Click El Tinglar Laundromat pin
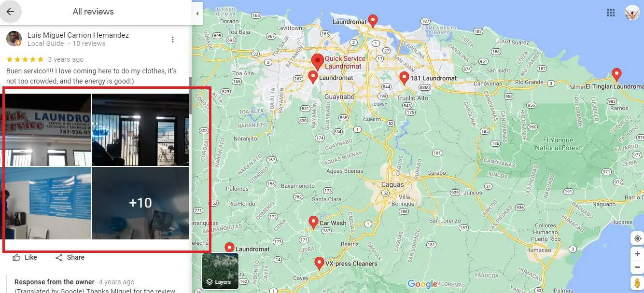The image size is (644, 293). coord(616,74)
